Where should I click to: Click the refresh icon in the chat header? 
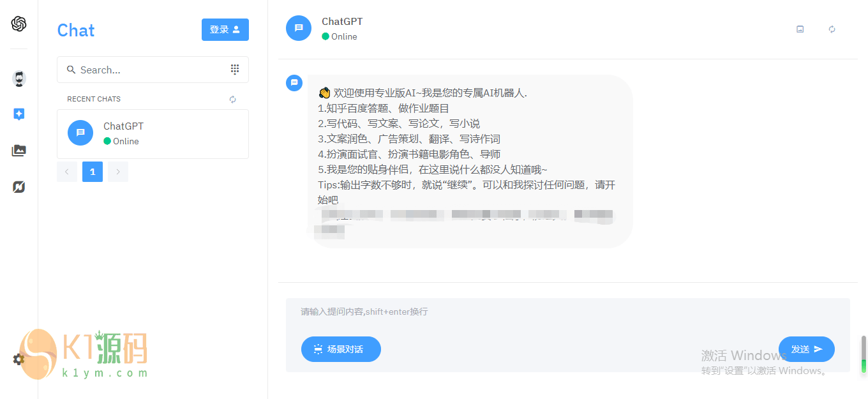pos(832,29)
